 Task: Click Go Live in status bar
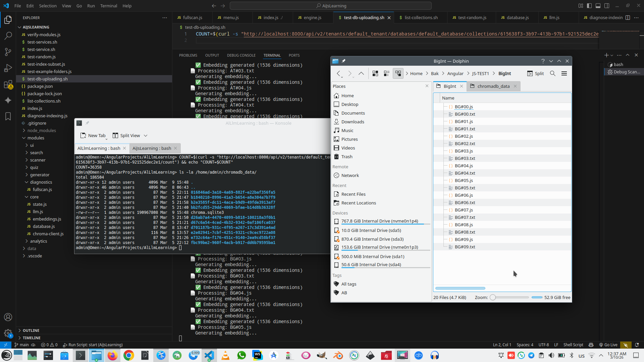608,345
